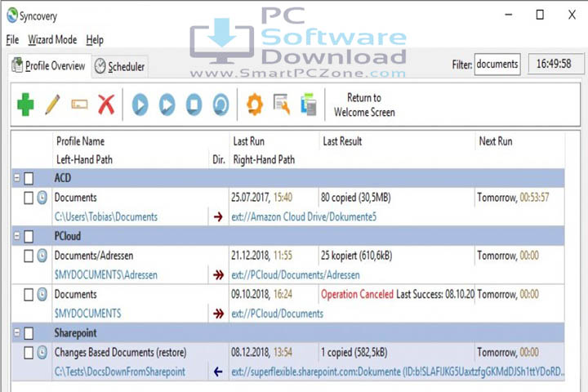
Task: Run in background with second play button
Action: [x=167, y=105]
